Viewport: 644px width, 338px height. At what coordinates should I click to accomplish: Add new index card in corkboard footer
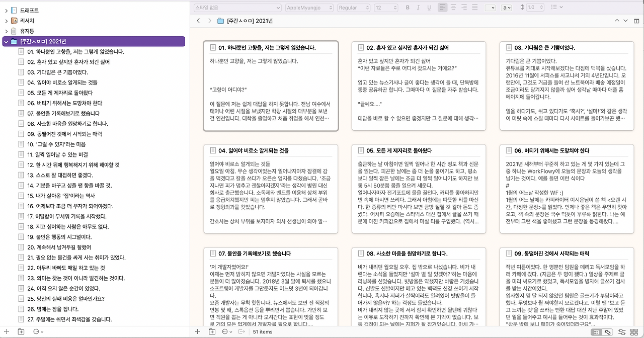pos(197,331)
